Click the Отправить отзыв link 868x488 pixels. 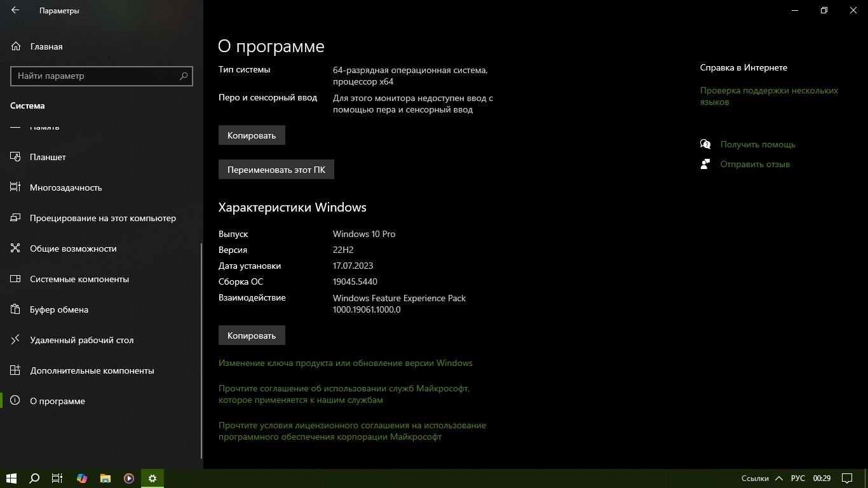755,164
